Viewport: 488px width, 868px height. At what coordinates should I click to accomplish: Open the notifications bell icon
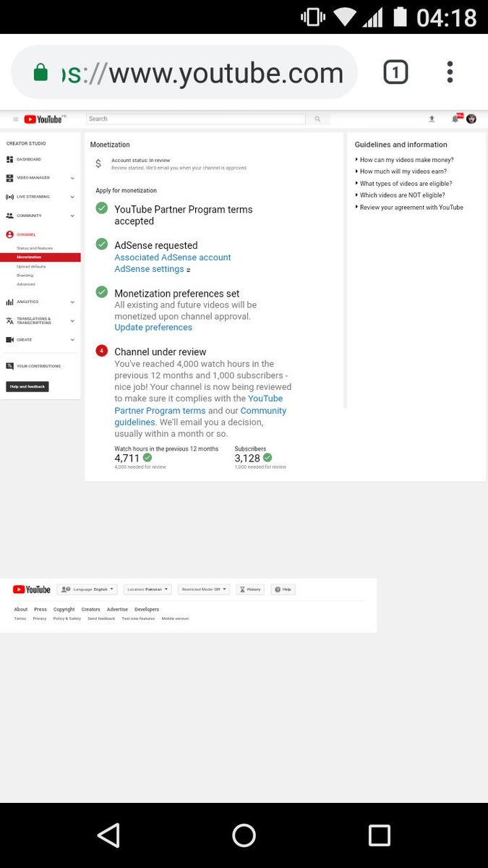455,119
